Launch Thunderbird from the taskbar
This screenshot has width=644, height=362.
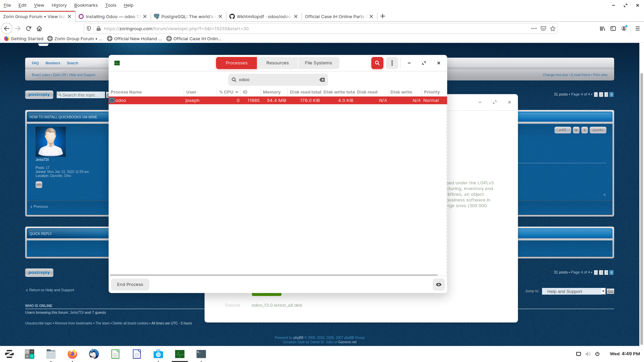pos(94,354)
